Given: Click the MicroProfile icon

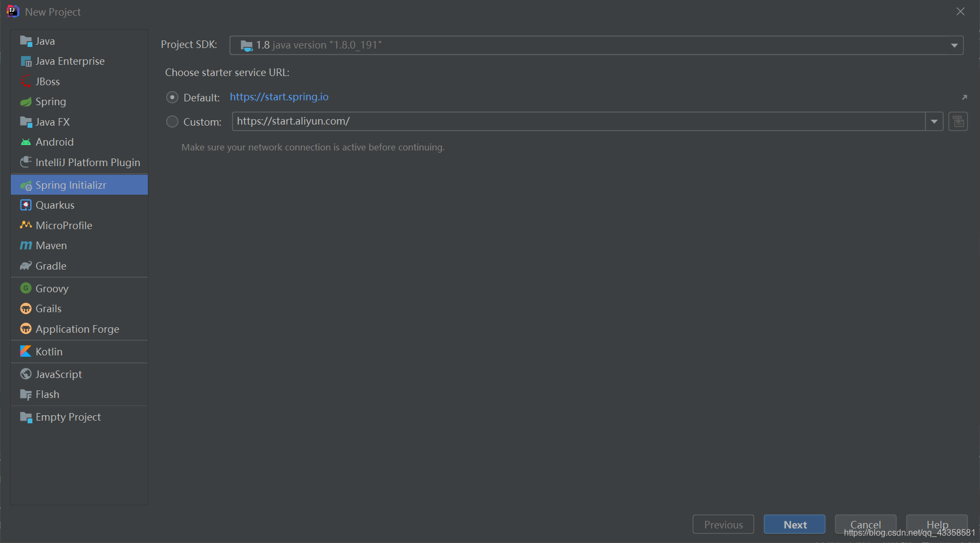Looking at the screenshot, I should [x=26, y=225].
